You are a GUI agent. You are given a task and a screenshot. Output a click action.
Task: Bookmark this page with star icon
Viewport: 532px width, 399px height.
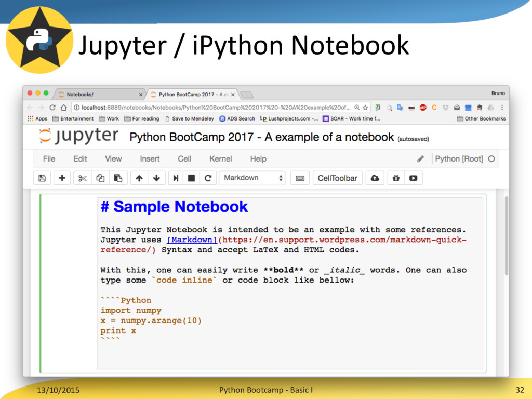[365, 108]
